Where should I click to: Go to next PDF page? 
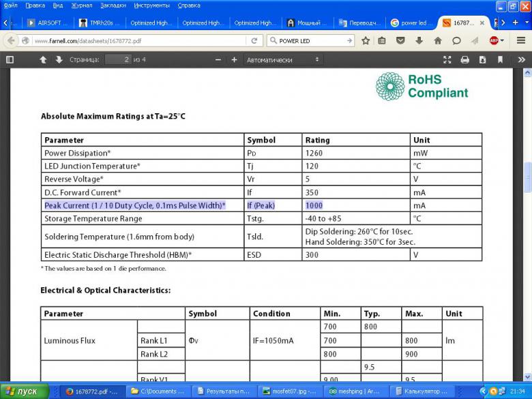pyautogui.click(x=59, y=60)
